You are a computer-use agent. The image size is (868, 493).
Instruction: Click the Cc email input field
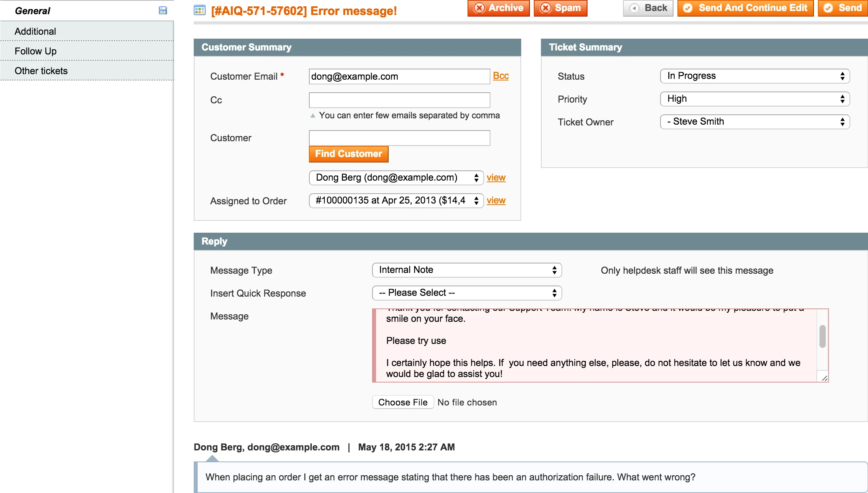[x=399, y=100]
